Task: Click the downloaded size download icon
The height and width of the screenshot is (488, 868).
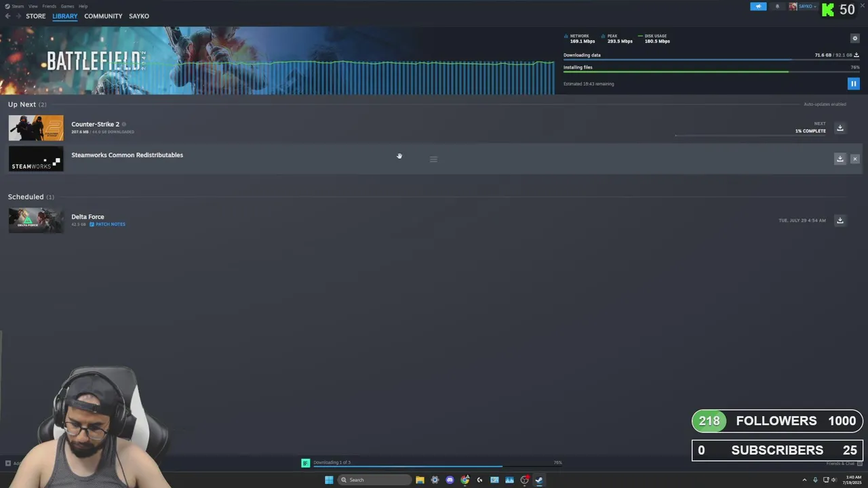Action: coord(856,55)
